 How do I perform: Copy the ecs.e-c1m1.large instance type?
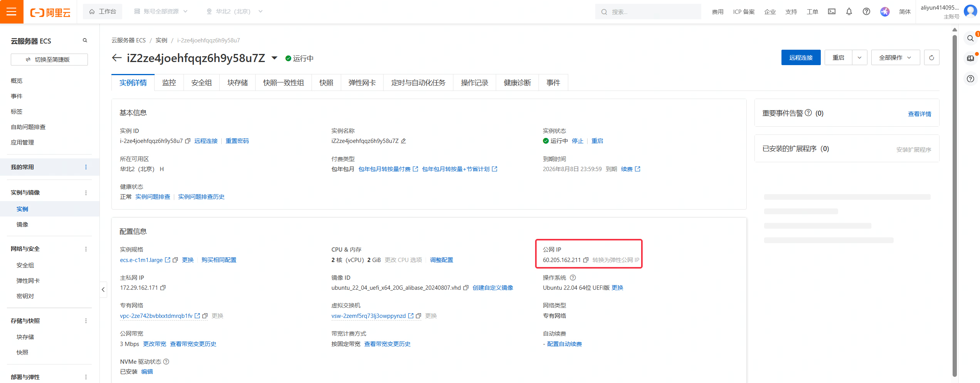click(x=175, y=260)
